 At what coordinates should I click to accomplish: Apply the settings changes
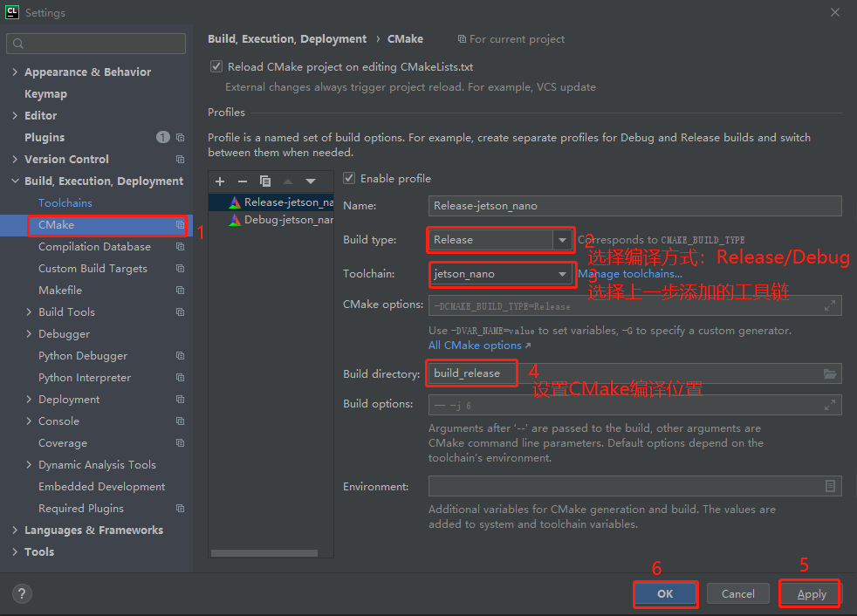(811, 594)
